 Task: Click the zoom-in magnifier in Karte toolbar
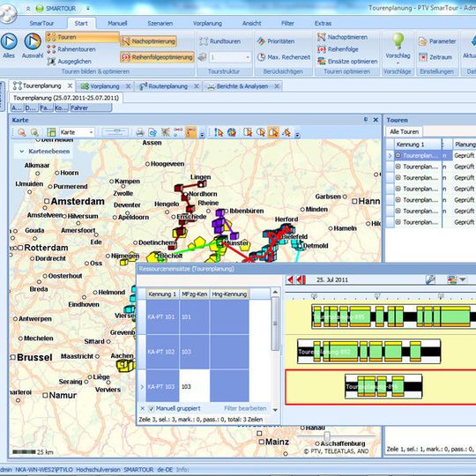pyautogui.click(x=34, y=132)
